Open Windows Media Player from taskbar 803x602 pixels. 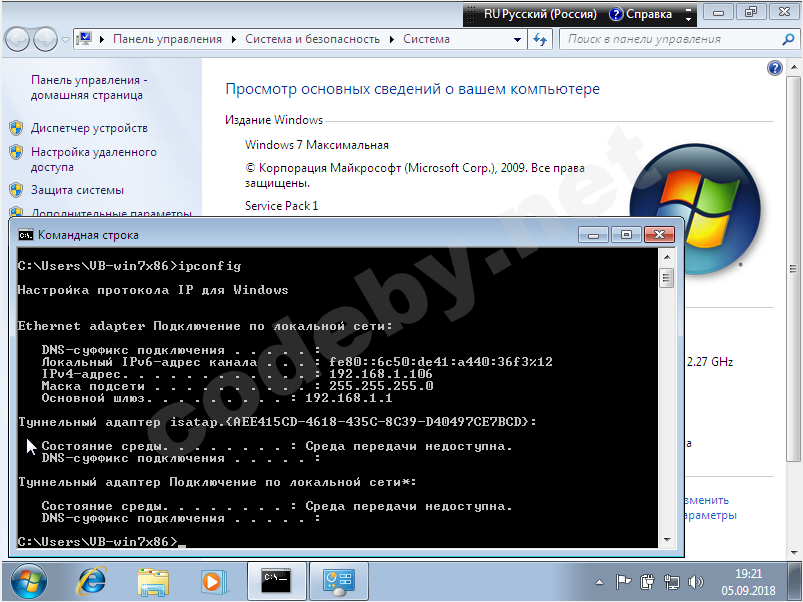tap(214, 582)
